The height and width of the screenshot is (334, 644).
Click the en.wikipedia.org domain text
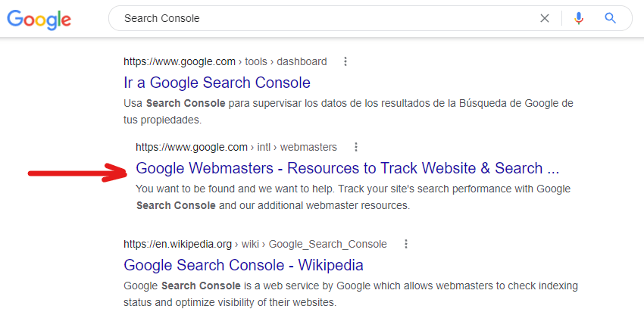(x=177, y=244)
